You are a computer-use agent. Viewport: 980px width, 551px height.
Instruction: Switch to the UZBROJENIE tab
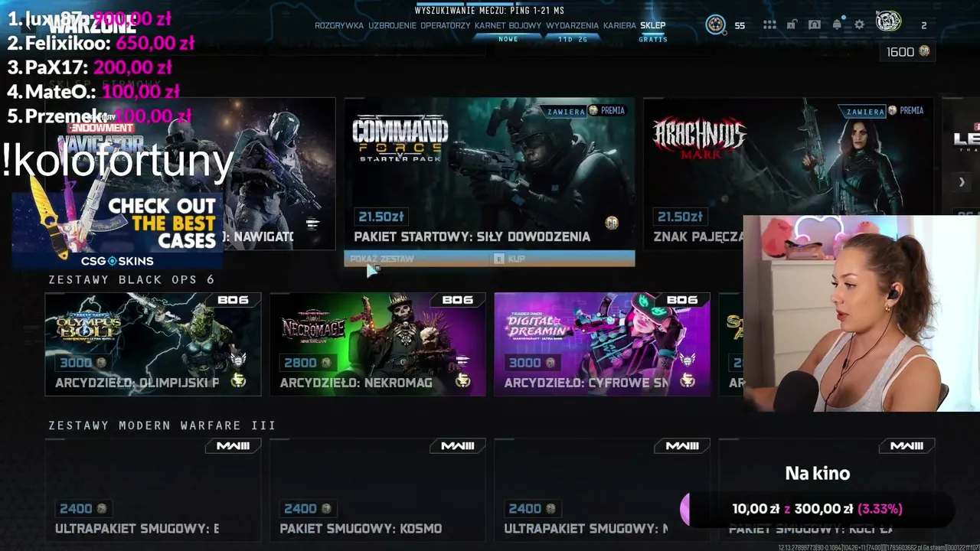tap(392, 25)
